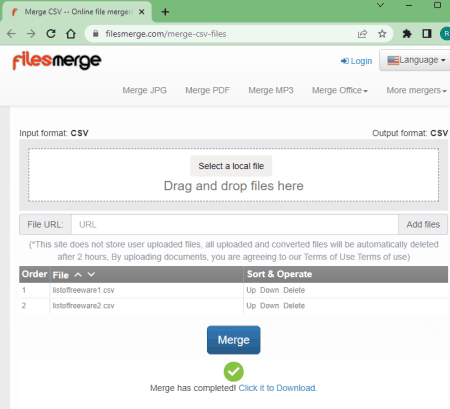Open the Merge JPG menu item
450x409 pixels.
click(144, 90)
